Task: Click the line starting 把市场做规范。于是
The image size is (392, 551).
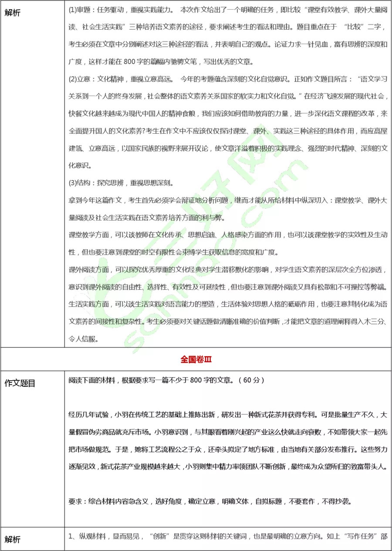Action: [228, 449]
